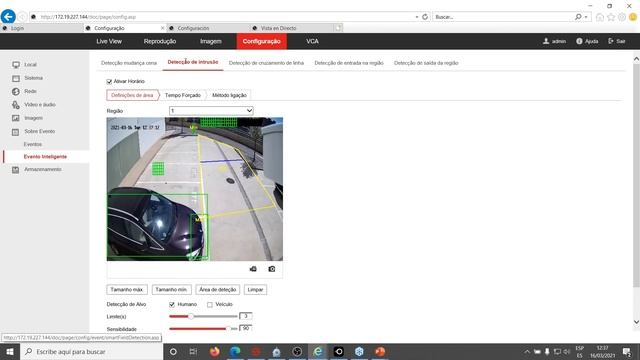
Task: Expand the search provider dropdown arrow
Action: pos(586,17)
